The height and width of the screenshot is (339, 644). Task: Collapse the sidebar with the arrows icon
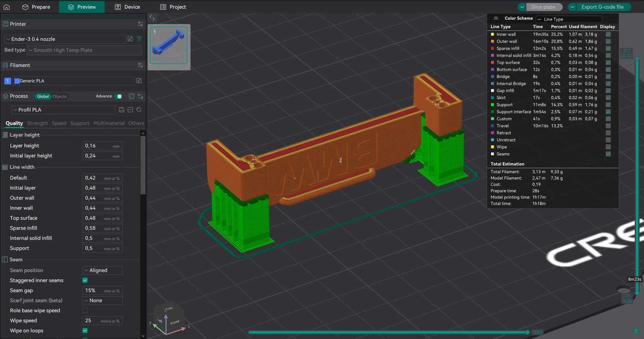[x=152, y=17]
